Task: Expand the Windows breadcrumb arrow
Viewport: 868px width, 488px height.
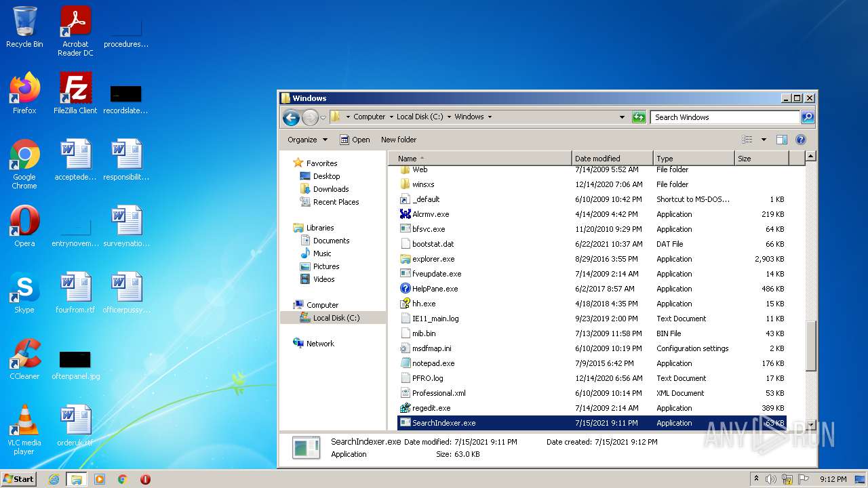Action: click(490, 117)
